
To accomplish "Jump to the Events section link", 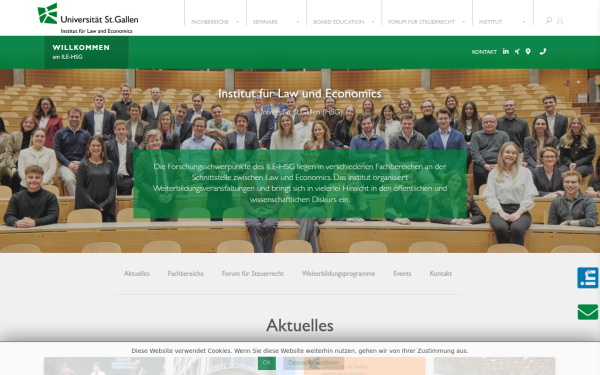I will click(x=402, y=273).
